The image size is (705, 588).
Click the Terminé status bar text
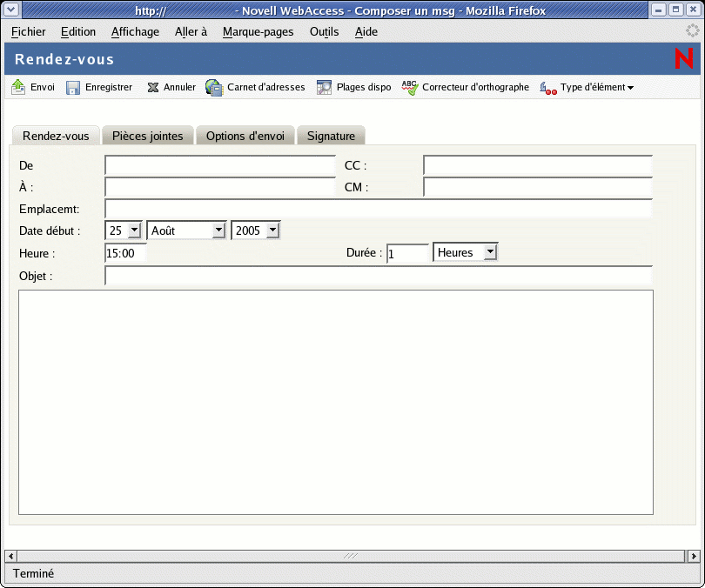click(x=33, y=573)
